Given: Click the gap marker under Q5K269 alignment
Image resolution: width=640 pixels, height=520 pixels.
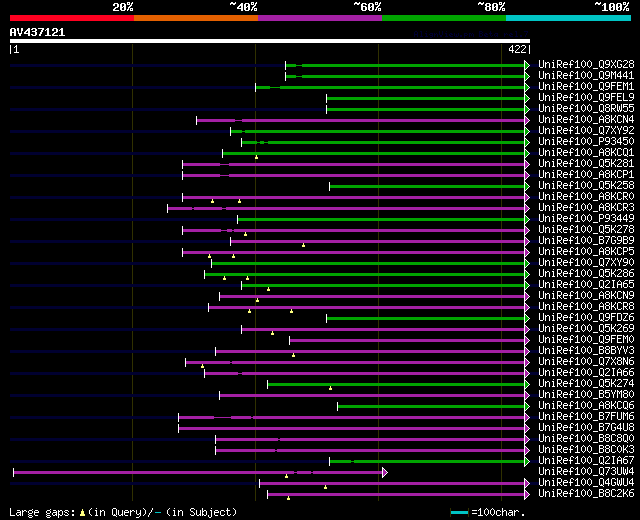Looking at the screenshot, I should pyautogui.click(x=272, y=333).
